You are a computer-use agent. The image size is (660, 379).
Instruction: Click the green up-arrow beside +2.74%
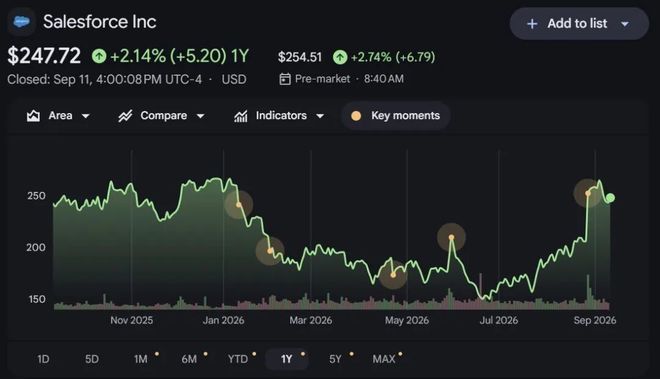340,57
